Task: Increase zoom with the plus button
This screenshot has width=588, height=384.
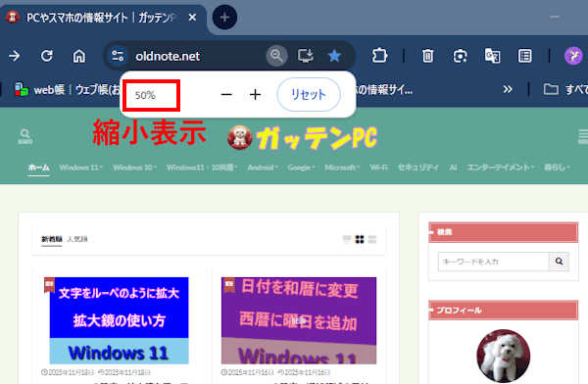Action: [256, 94]
